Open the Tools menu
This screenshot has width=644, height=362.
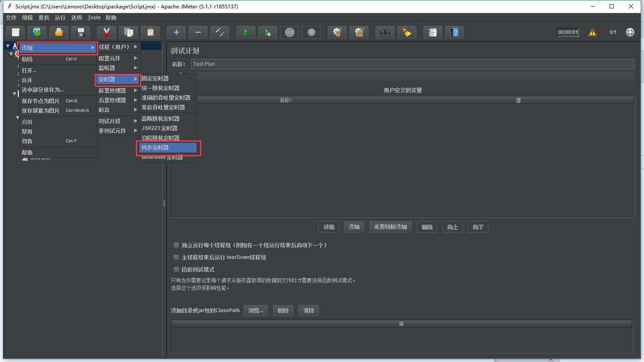94,18
